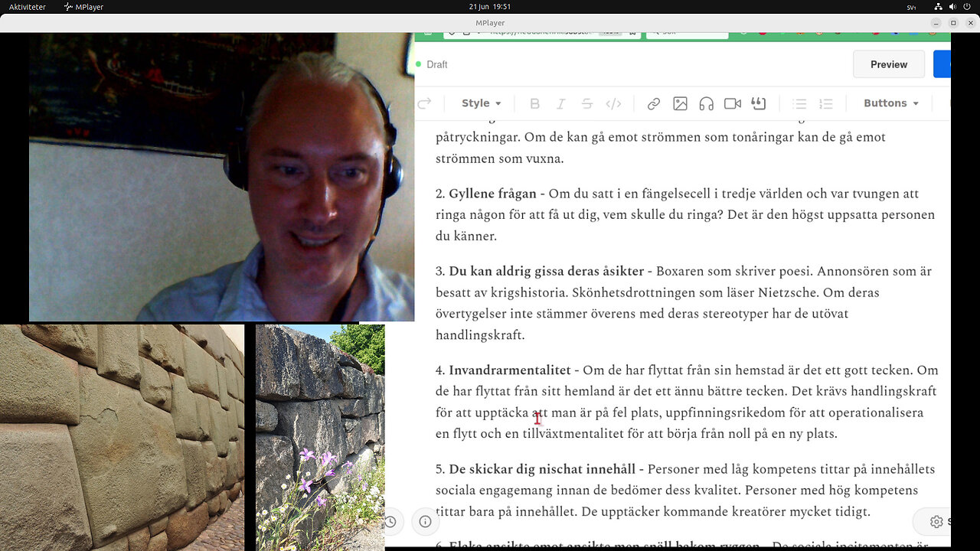Click the stone wall with flowers photo

320,438
